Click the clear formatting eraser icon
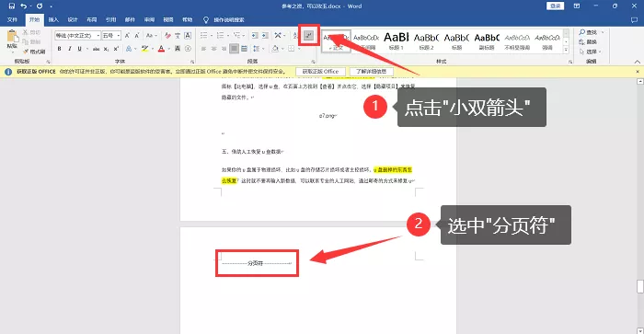The image size is (644, 334). click(167, 35)
